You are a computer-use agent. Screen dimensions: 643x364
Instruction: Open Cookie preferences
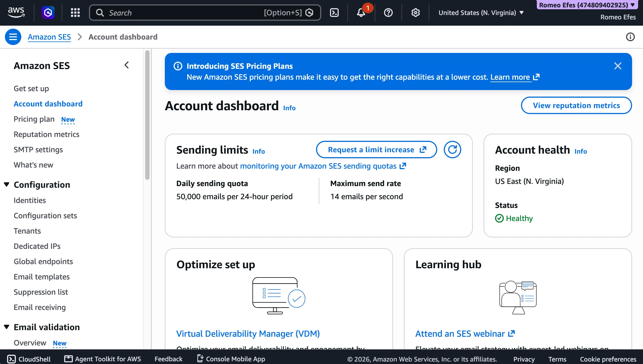[608, 359]
